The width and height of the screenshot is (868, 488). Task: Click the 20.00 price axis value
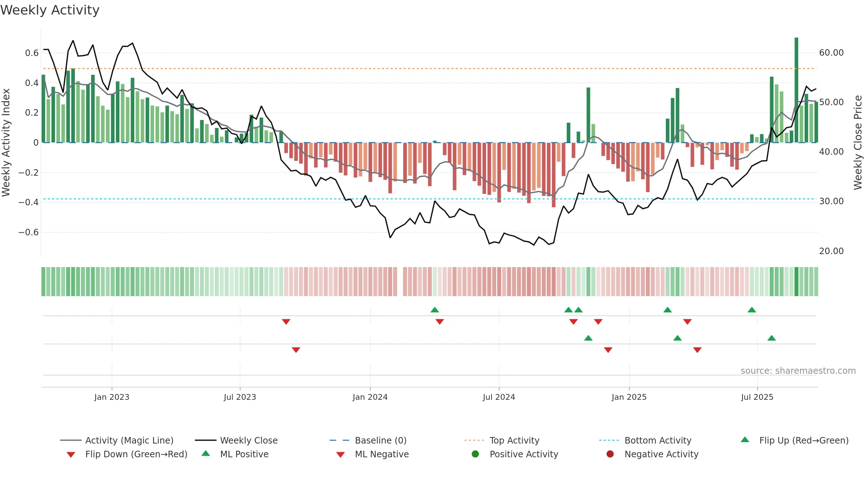(x=831, y=251)
